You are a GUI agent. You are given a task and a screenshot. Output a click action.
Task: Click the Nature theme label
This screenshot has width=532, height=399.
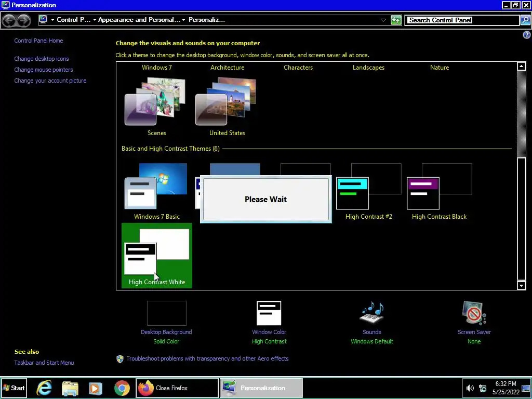440,68
